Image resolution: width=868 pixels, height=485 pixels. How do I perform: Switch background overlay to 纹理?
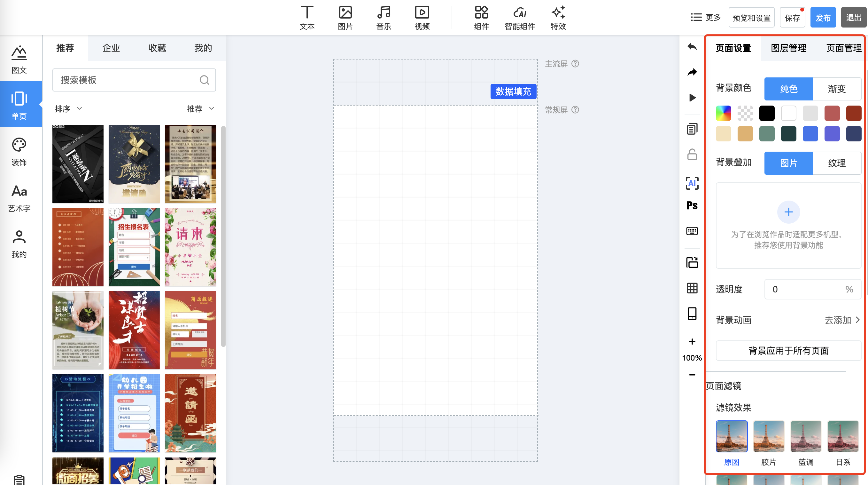837,163
